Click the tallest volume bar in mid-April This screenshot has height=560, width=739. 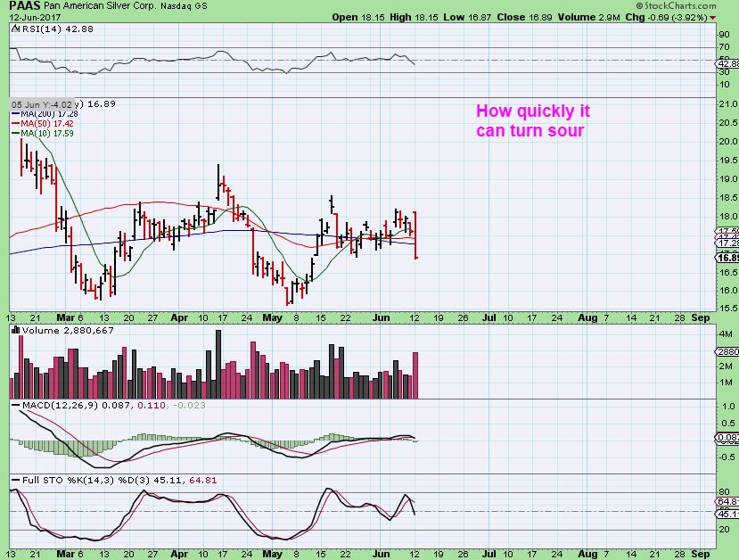coord(218,365)
